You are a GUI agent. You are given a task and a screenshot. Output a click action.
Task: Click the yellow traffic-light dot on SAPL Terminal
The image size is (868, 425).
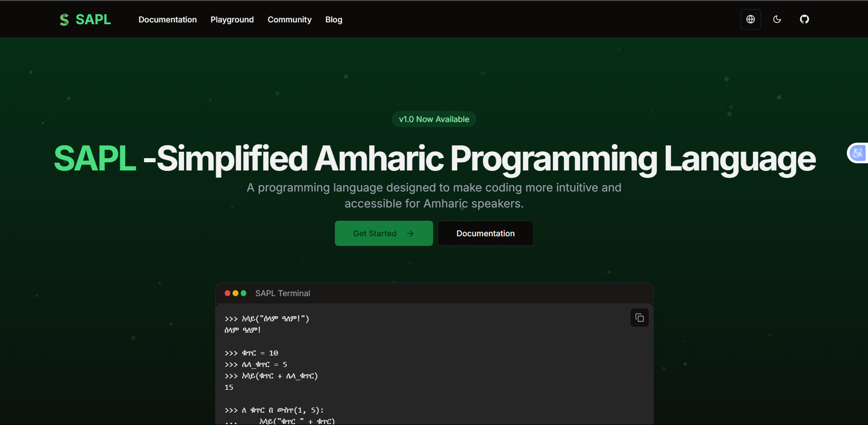235,293
